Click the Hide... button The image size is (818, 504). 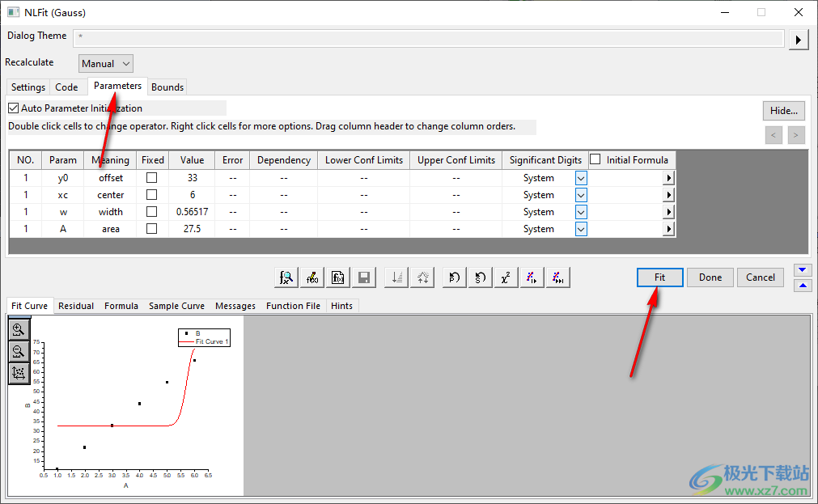[783, 111]
